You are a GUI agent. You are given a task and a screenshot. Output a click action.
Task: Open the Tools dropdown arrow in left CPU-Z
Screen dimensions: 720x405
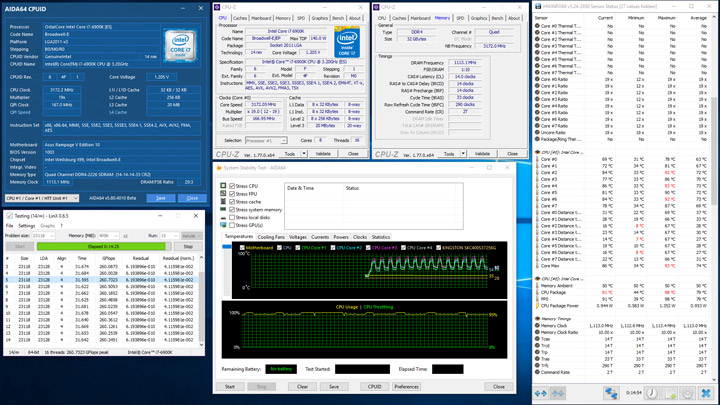point(304,154)
